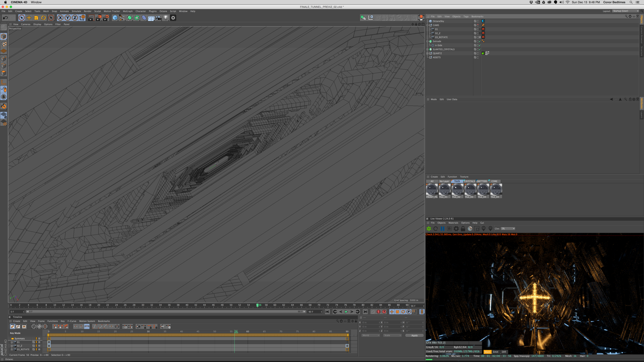The width and height of the screenshot is (644, 362).
Task: Click the Apply button in coordinates
Action: 414,335
